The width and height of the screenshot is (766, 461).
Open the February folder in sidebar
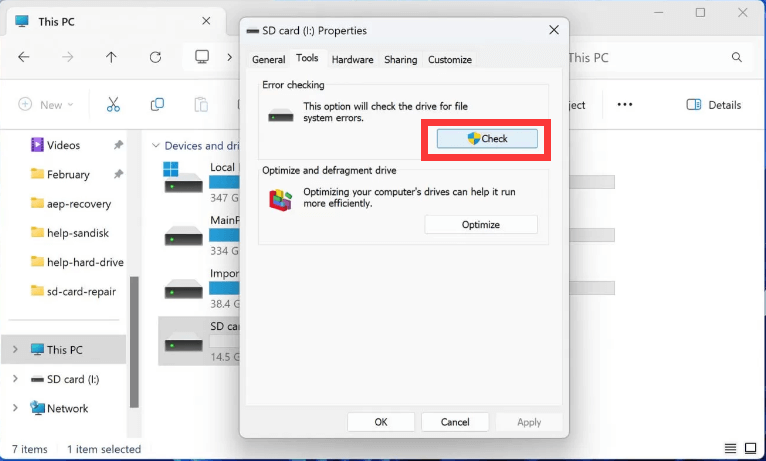point(68,174)
